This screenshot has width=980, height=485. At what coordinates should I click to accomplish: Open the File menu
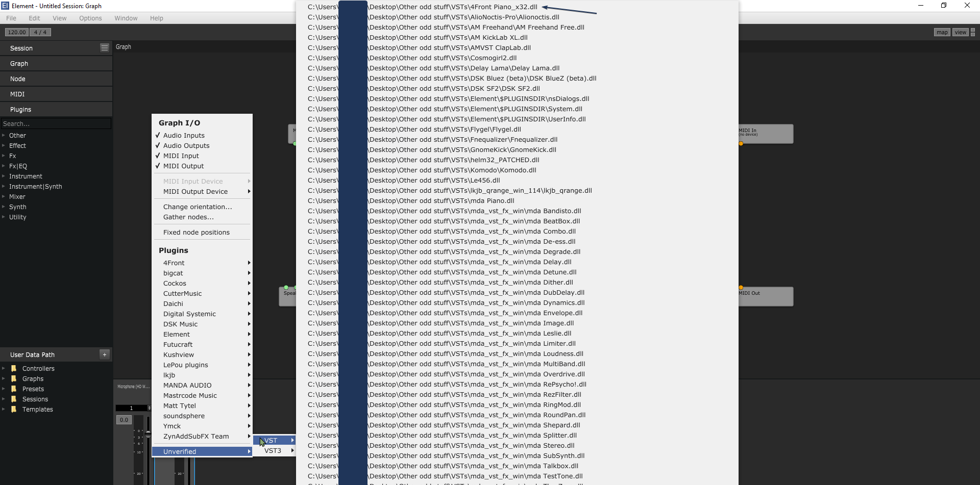pos(11,18)
